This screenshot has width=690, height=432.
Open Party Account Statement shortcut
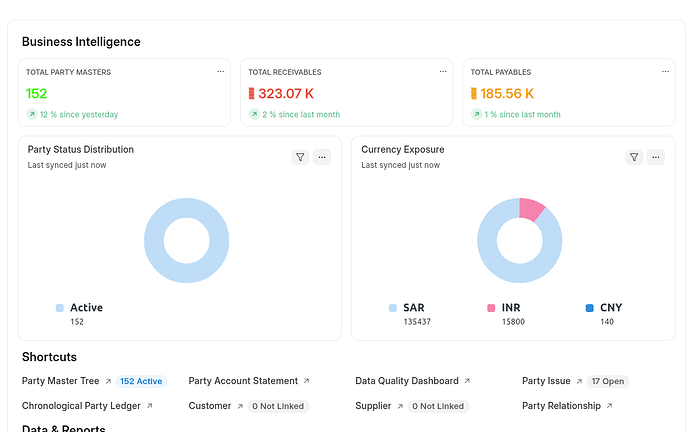tap(243, 381)
